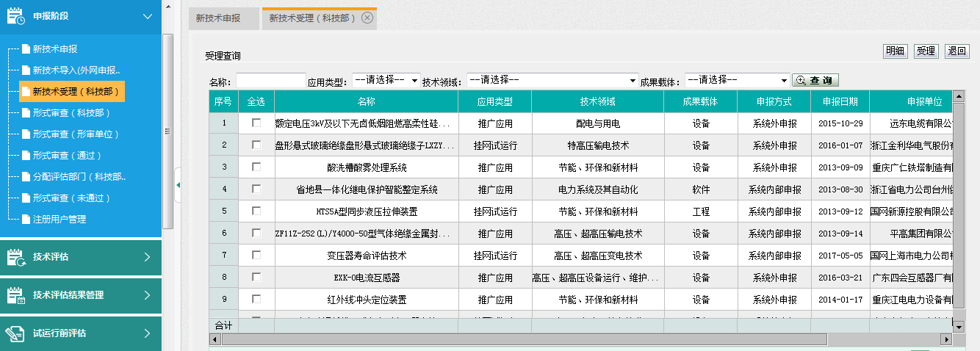The width and height of the screenshot is (980, 351).
Task: Close the 新技术受理（科技部）tab with X icon
Action: click(367, 18)
